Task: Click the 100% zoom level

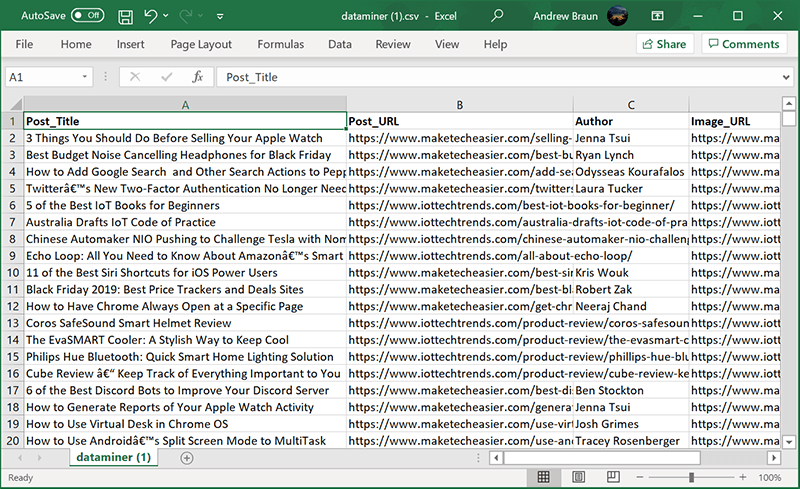Action: click(769, 478)
